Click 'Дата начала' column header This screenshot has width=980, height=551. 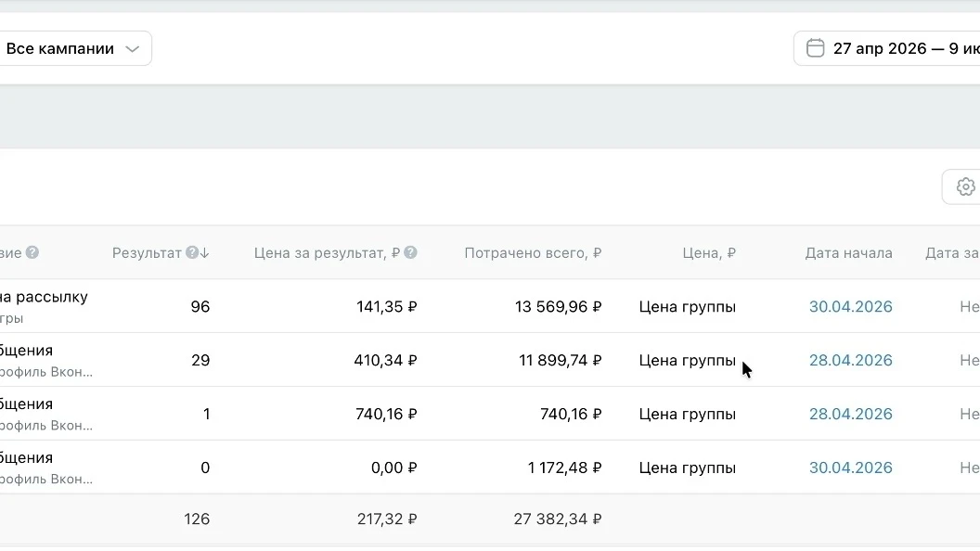click(x=848, y=253)
